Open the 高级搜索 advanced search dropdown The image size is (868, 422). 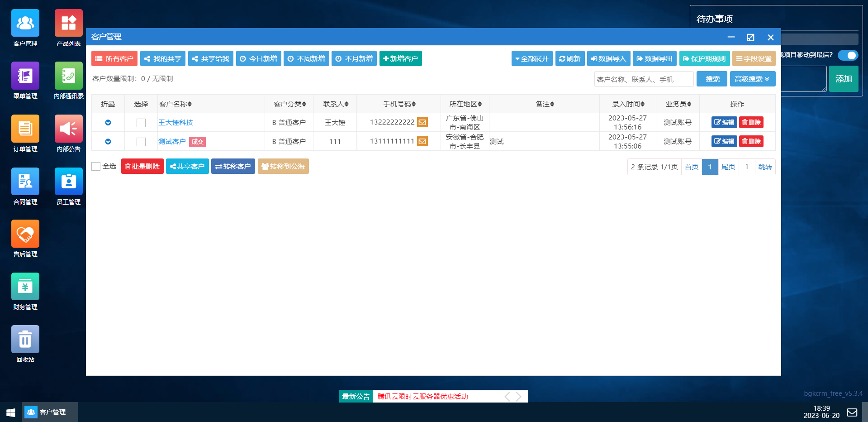point(753,79)
